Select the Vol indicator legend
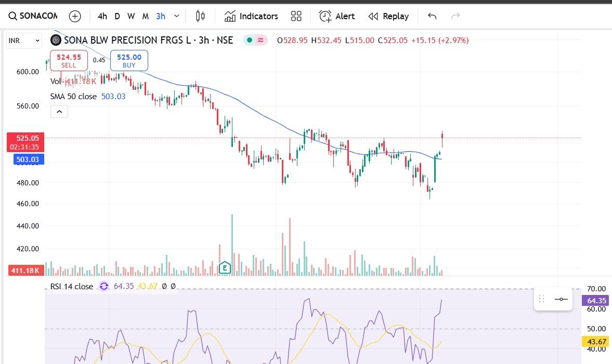This screenshot has width=612, height=364. pyautogui.click(x=73, y=81)
